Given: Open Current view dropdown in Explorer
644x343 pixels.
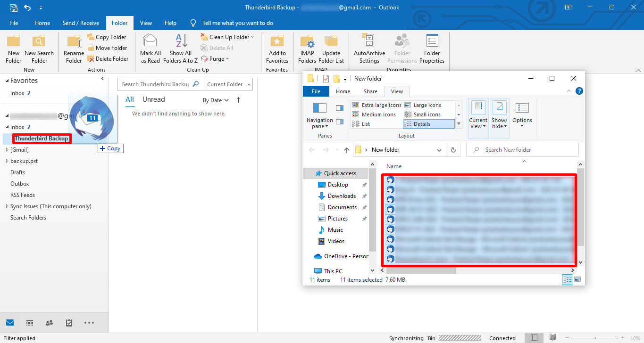Looking at the screenshot, I should [x=478, y=119].
